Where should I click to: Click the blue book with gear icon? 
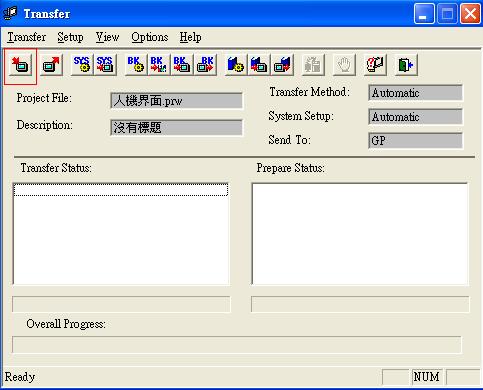[236, 65]
